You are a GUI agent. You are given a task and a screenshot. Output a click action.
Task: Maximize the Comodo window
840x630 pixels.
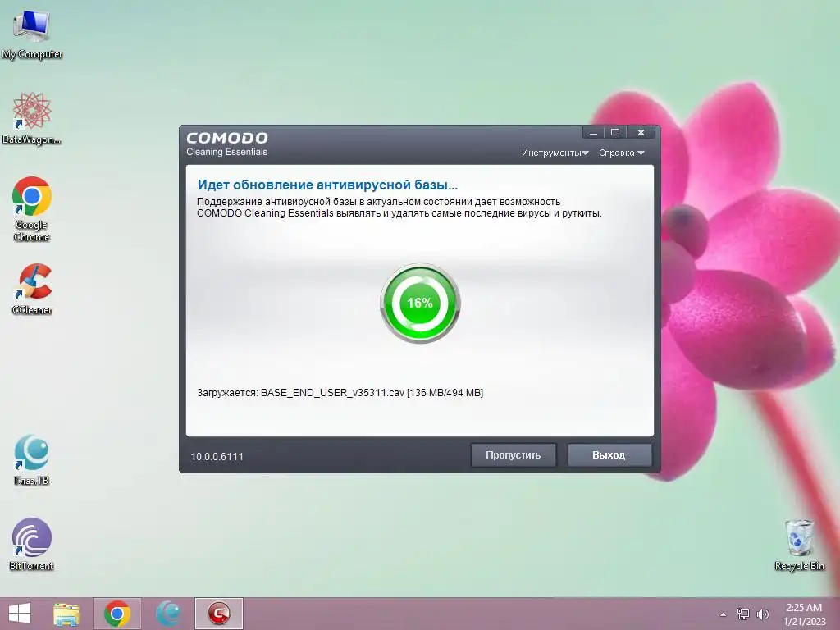pos(615,133)
